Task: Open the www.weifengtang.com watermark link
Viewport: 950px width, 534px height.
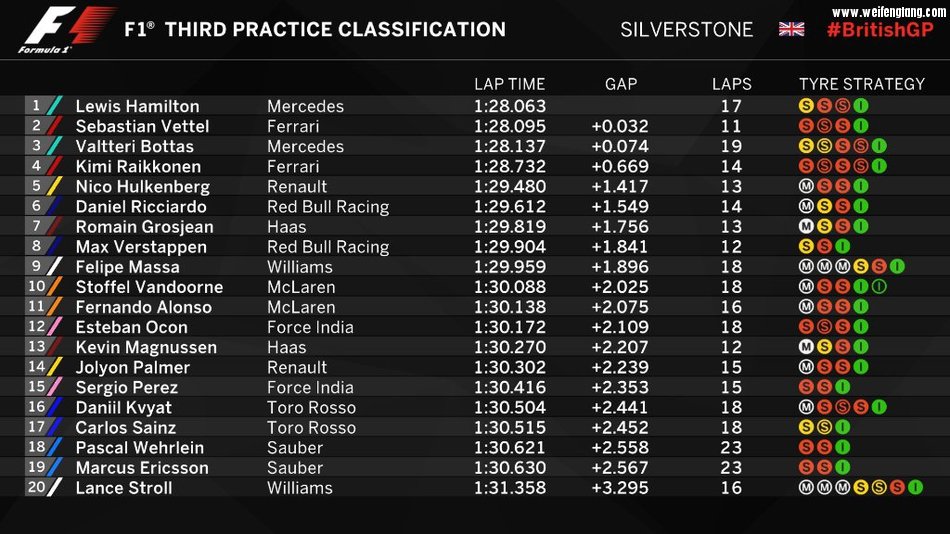Action: (888, 12)
